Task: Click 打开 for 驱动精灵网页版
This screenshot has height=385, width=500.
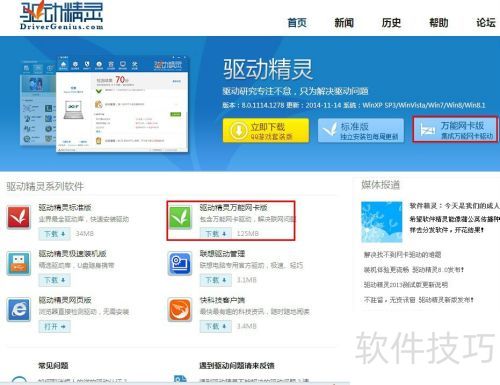Action: 55,326
